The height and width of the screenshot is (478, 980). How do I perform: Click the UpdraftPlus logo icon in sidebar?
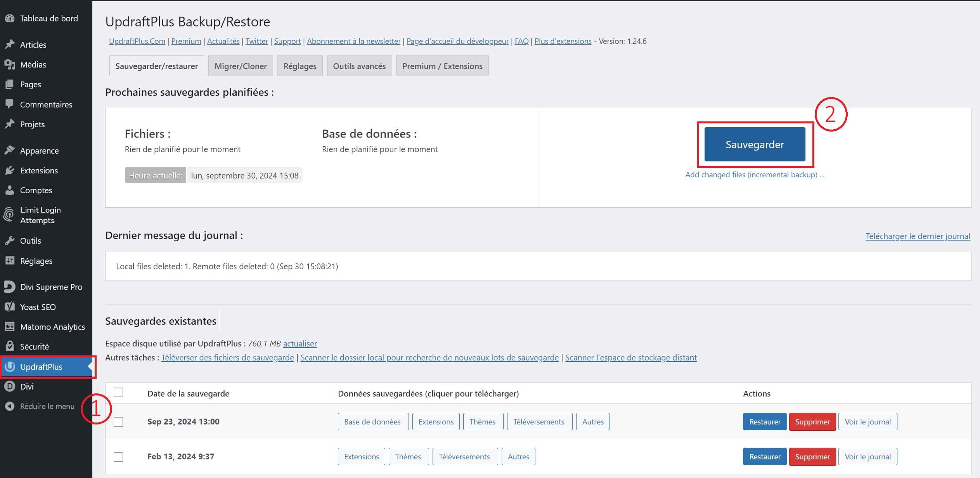[10, 367]
